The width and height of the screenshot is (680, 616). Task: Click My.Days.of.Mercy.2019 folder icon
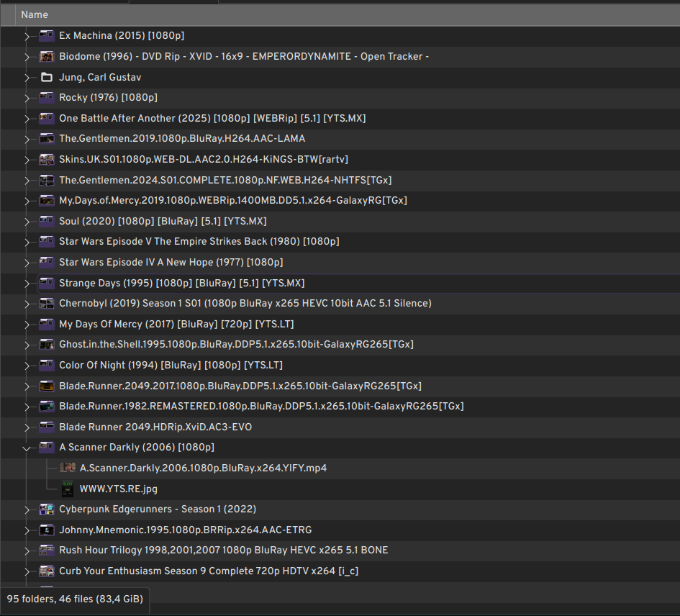coord(46,201)
